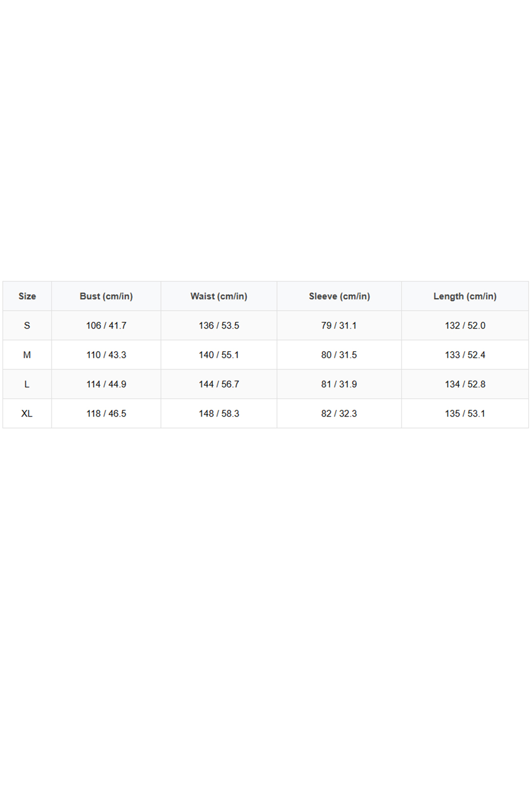Viewport: 532px width, 798px height.
Task: Select the S size row label
Action: 27,326
